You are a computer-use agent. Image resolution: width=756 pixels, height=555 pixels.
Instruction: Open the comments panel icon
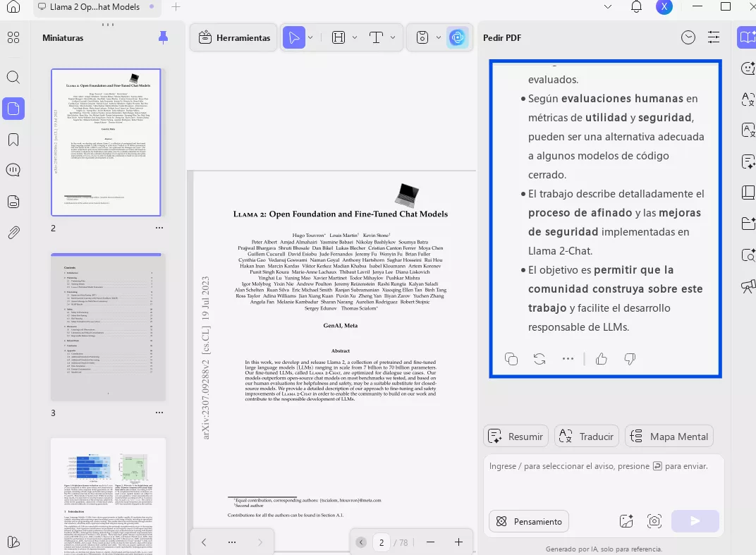[x=13, y=170]
